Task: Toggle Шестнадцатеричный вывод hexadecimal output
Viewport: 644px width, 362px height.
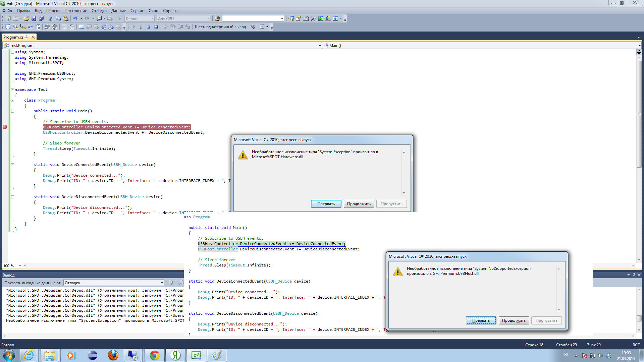Action: pos(220,27)
